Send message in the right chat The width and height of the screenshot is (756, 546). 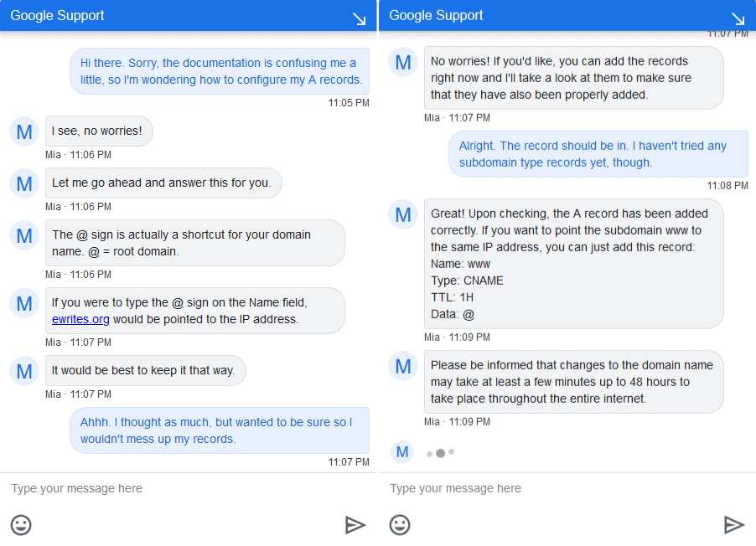tap(734, 525)
